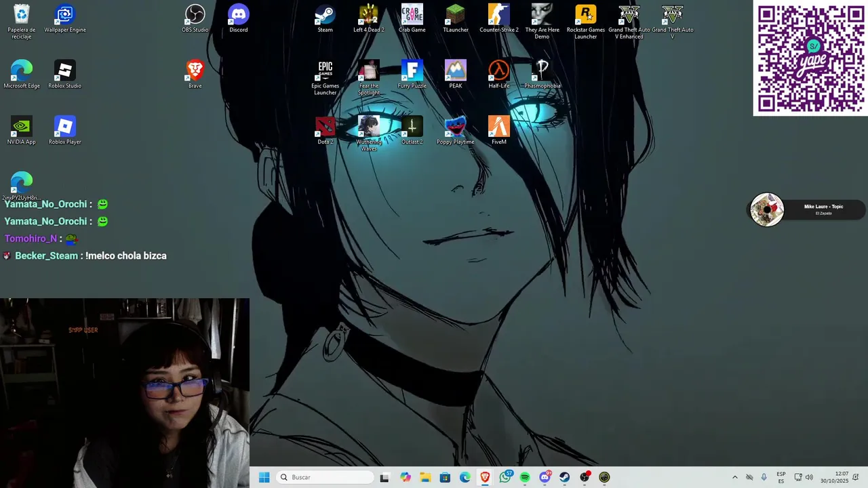Expand the hidden system tray icons
Viewport: 868px width, 488px height.
[x=734, y=477]
